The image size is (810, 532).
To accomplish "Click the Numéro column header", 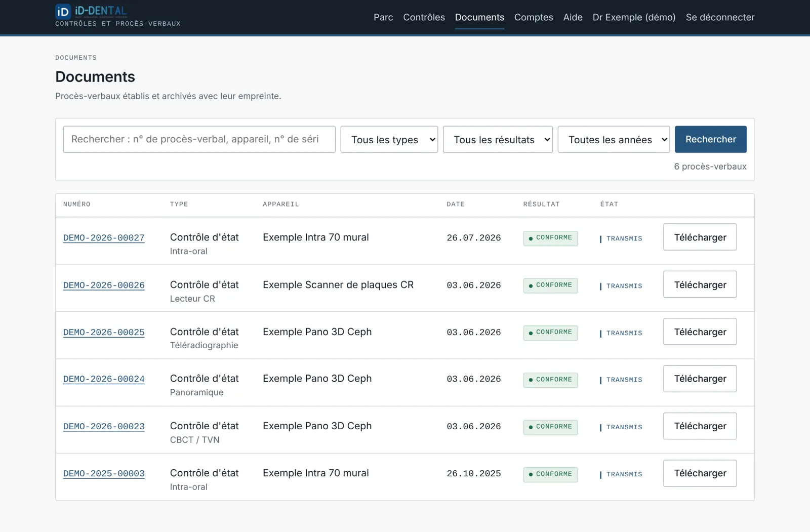I will pos(77,204).
